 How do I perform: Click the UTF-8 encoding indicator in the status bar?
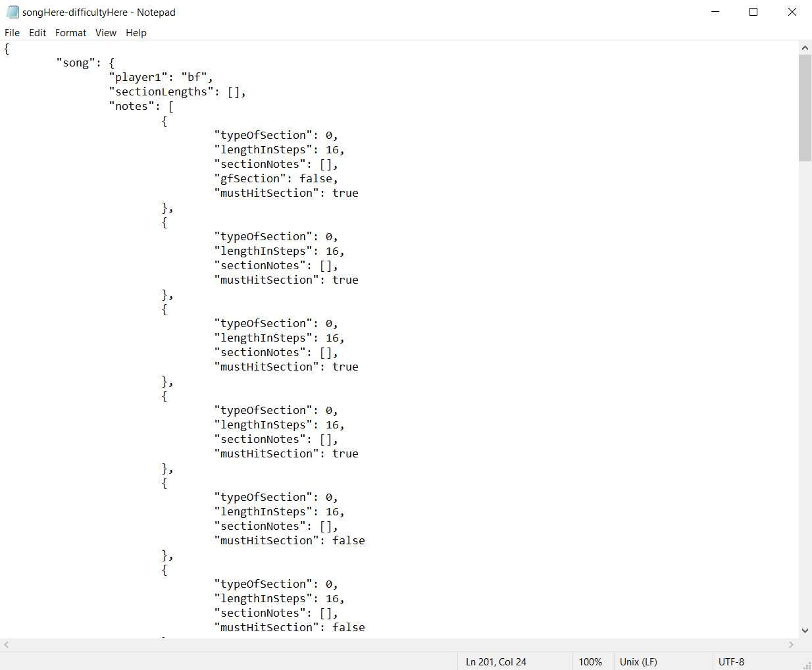tap(730, 661)
